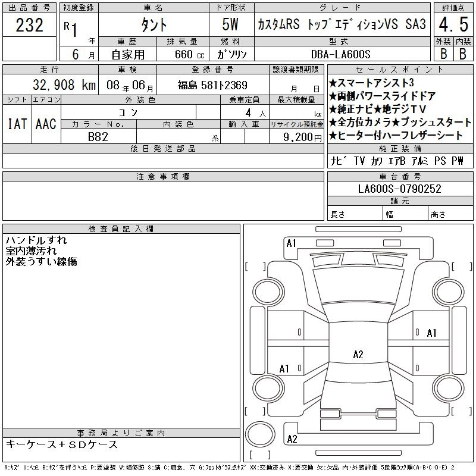This screenshot has width=476, height=476.
Task: Click sales point 全方位カメラ★プッシュスタート
Action: click(400, 123)
